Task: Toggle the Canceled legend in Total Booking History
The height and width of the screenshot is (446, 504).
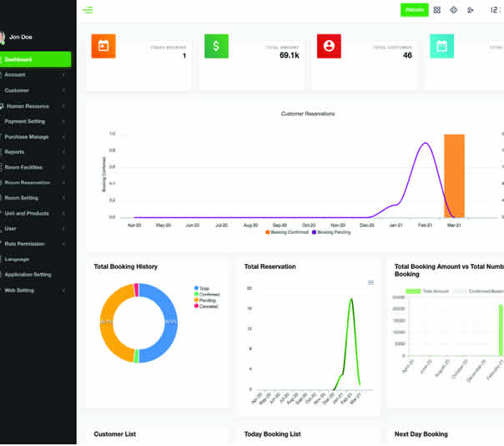Action: [208, 307]
